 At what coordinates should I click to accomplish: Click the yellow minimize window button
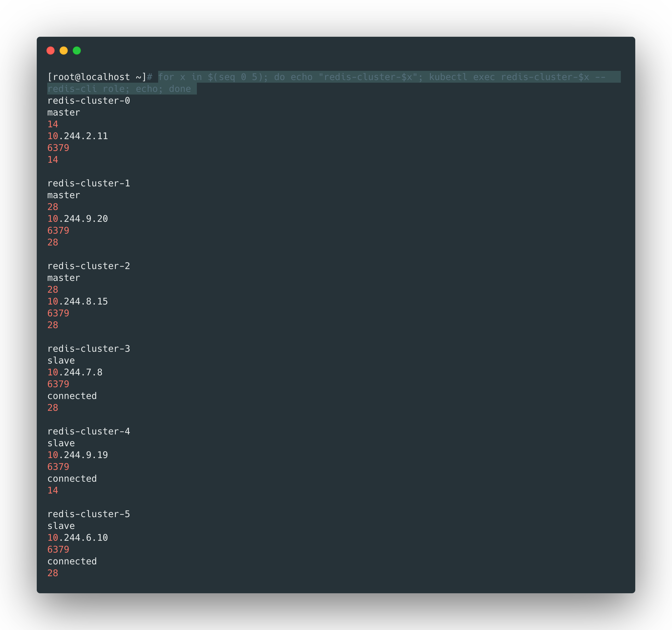pyautogui.click(x=64, y=51)
